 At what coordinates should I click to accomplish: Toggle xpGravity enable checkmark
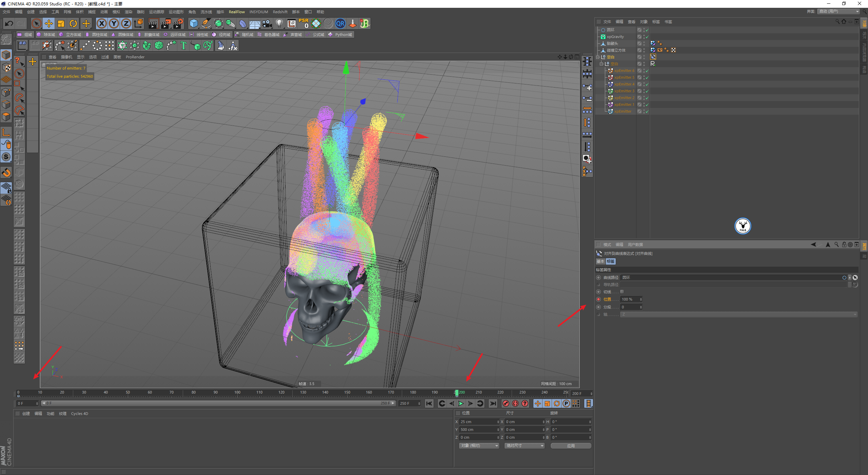coord(647,37)
